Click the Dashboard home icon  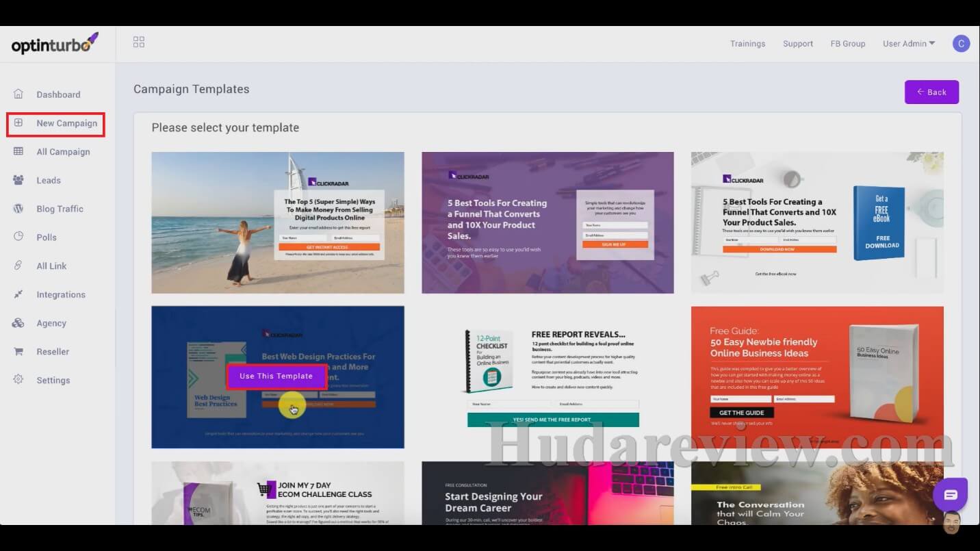(x=18, y=94)
